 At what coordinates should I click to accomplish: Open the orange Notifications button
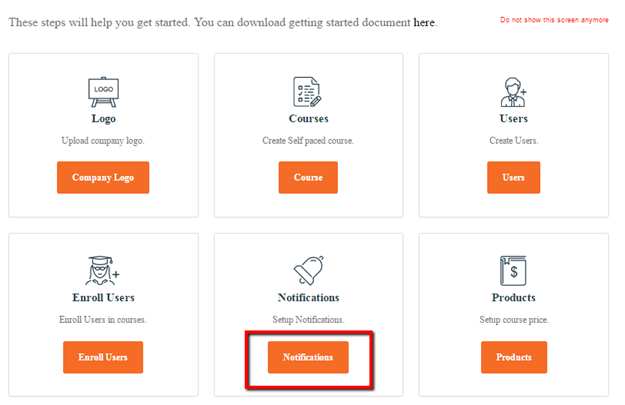click(308, 357)
